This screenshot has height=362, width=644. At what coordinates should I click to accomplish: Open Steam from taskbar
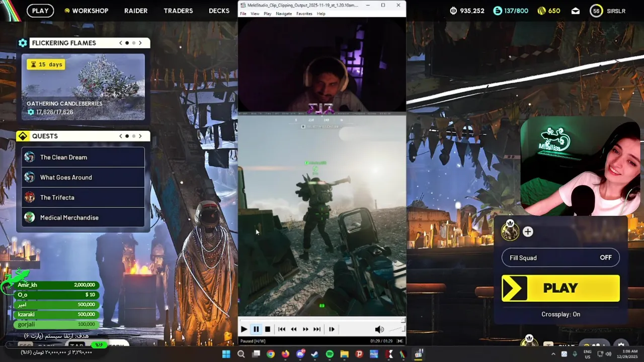coord(315,354)
